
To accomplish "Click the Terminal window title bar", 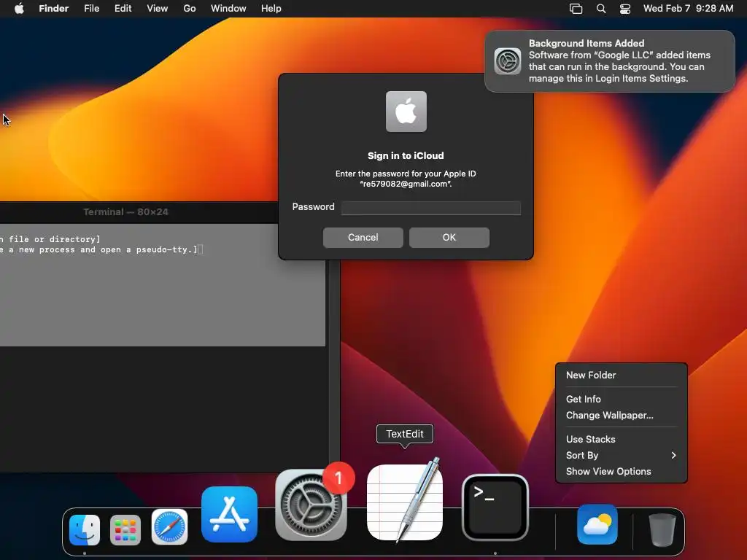I will (x=139, y=212).
